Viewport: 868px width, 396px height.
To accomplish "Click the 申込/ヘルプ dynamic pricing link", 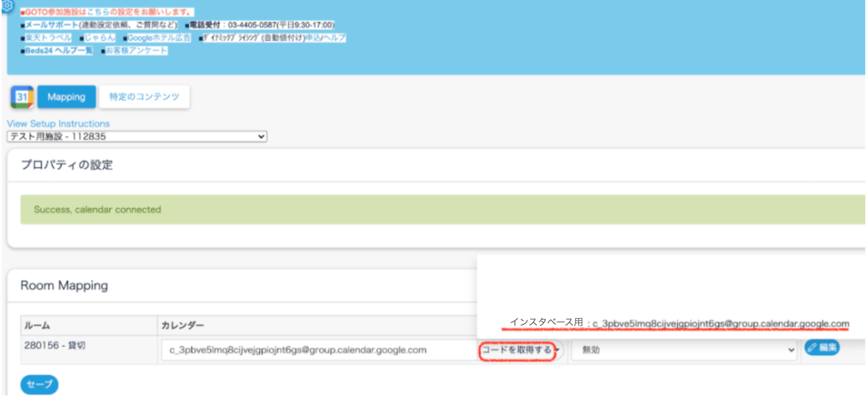I will click(x=326, y=38).
